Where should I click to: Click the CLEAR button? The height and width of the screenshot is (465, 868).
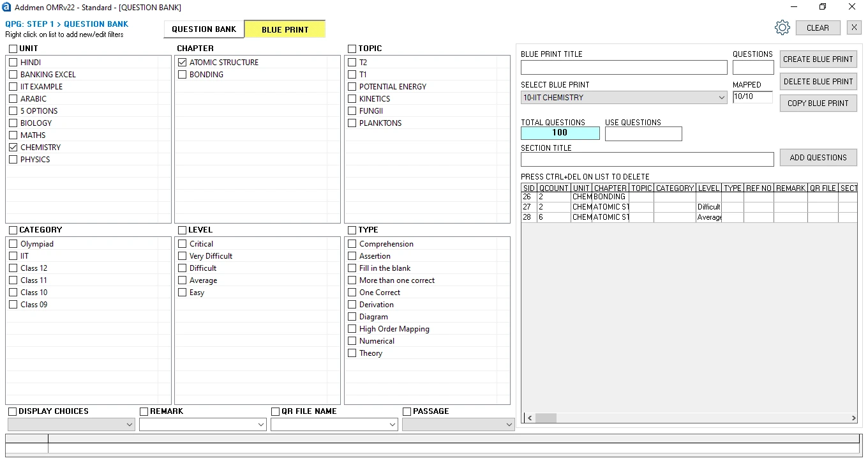[818, 27]
